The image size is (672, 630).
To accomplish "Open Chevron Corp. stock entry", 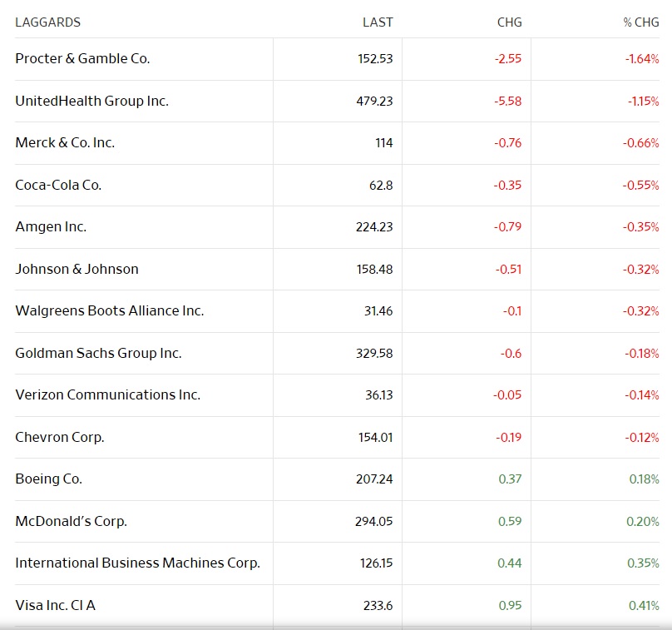I will [x=60, y=438].
